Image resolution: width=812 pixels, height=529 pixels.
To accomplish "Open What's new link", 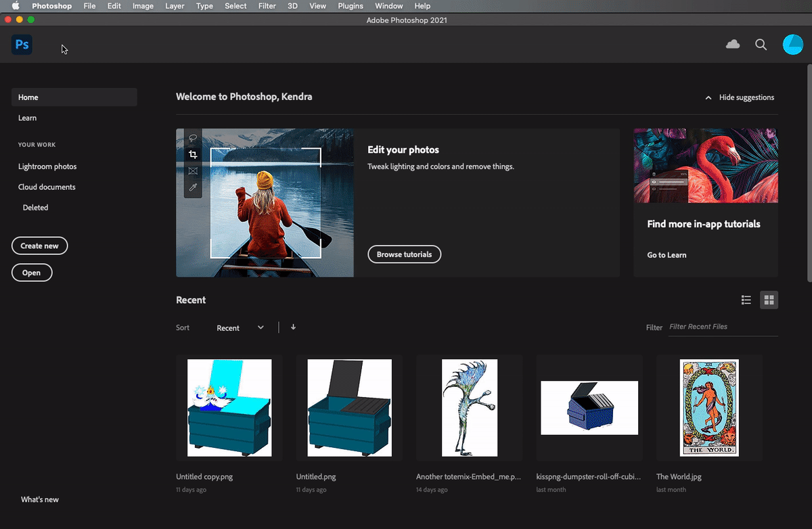I will click(40, 499).
